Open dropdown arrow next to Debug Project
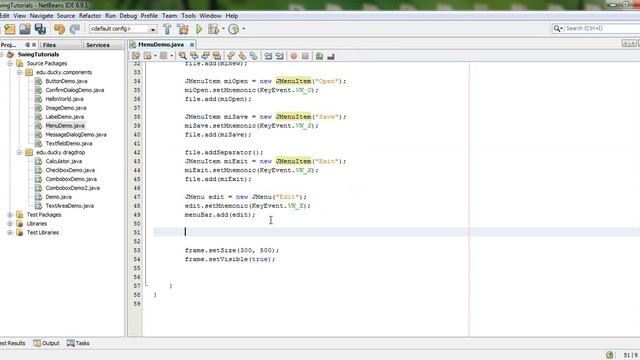Viewport: 640px width, 360px height. tap(223, 29)
